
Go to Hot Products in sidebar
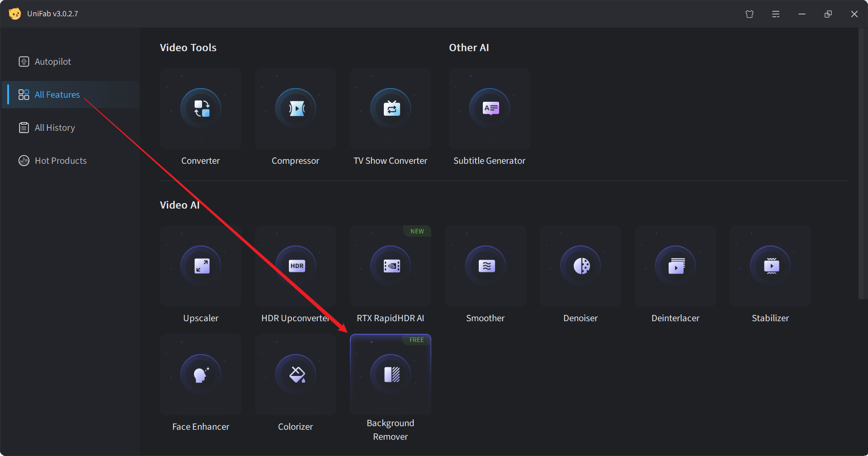(x=71, y=161)
